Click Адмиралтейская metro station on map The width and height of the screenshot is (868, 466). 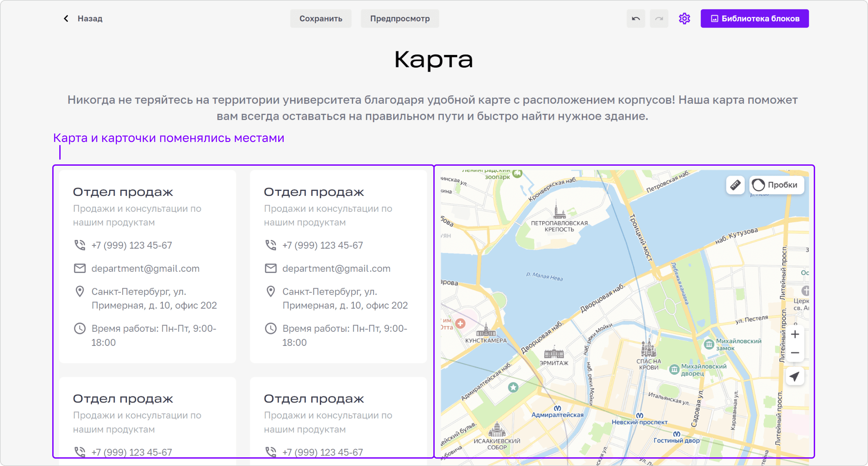coord(557,412)
